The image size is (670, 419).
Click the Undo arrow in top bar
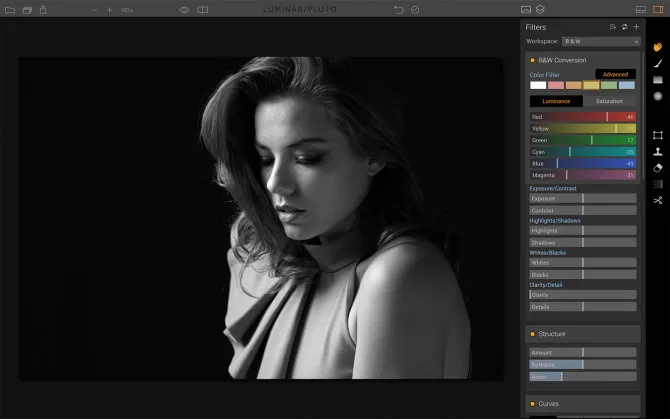point(399,9)
